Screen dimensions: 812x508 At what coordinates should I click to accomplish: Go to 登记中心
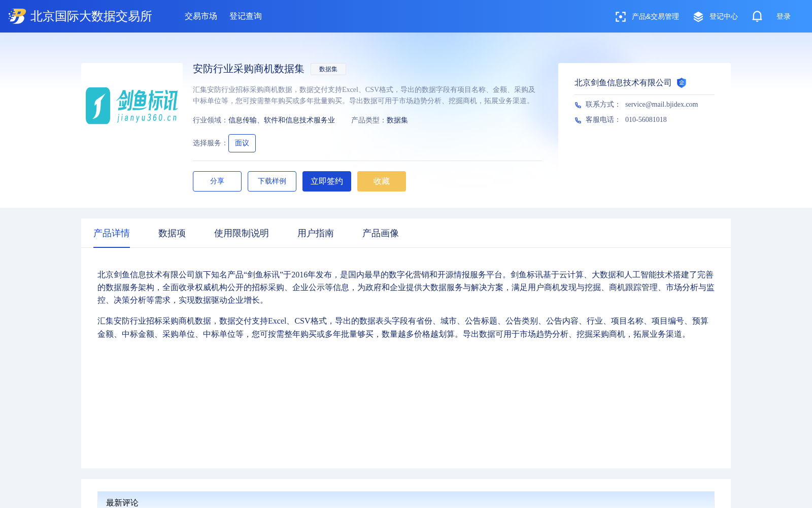[723, 16]
